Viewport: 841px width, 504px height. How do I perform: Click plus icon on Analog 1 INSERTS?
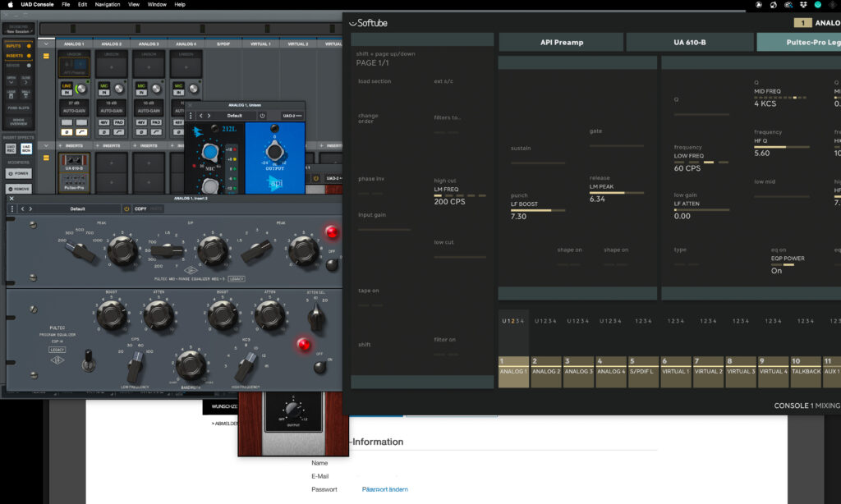pos(60,145)
